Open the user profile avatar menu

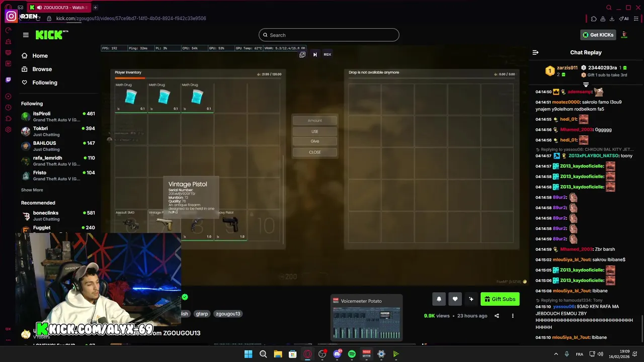point(624,35)
